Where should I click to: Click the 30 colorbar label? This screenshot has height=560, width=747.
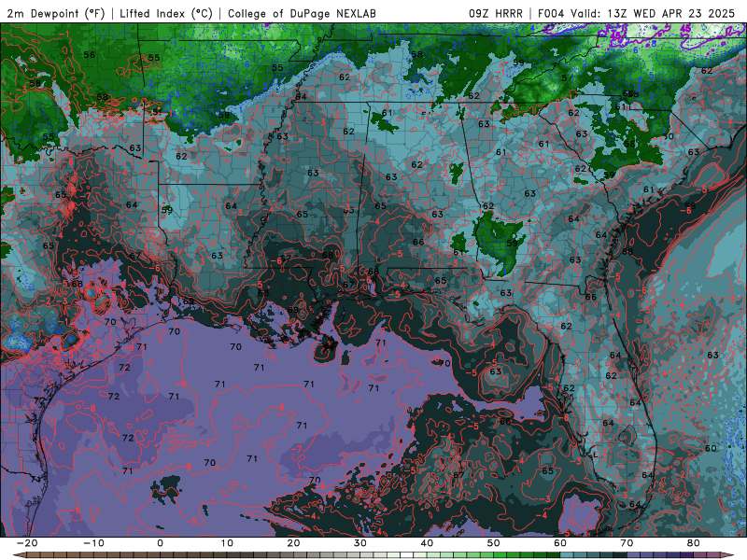(360, 543)
